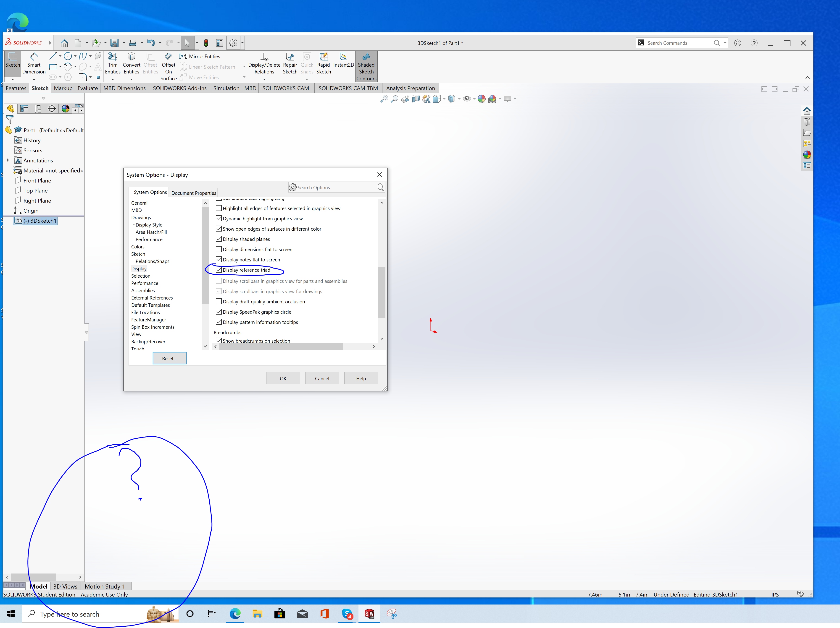
Task: Open the Evaluate ribbon tab
Action: click(87, 88)
